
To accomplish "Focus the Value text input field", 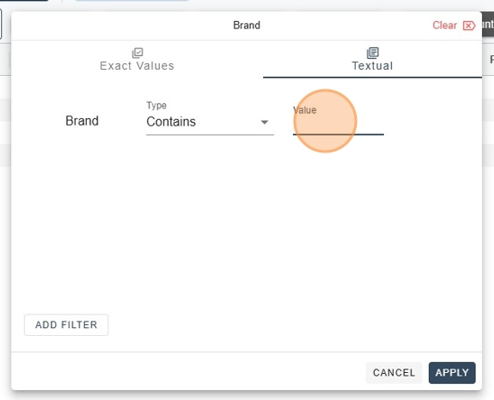I will [x=338, y=124].
